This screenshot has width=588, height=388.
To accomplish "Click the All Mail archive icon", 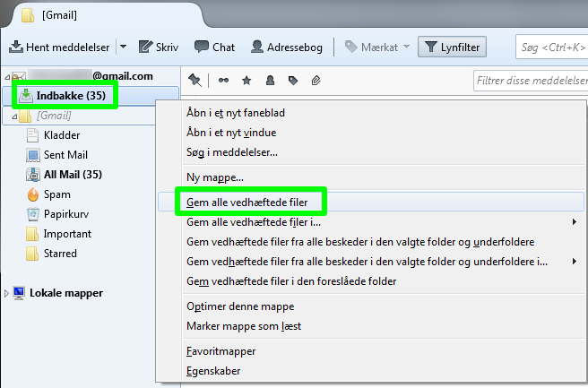I will [x=33, y=175].
